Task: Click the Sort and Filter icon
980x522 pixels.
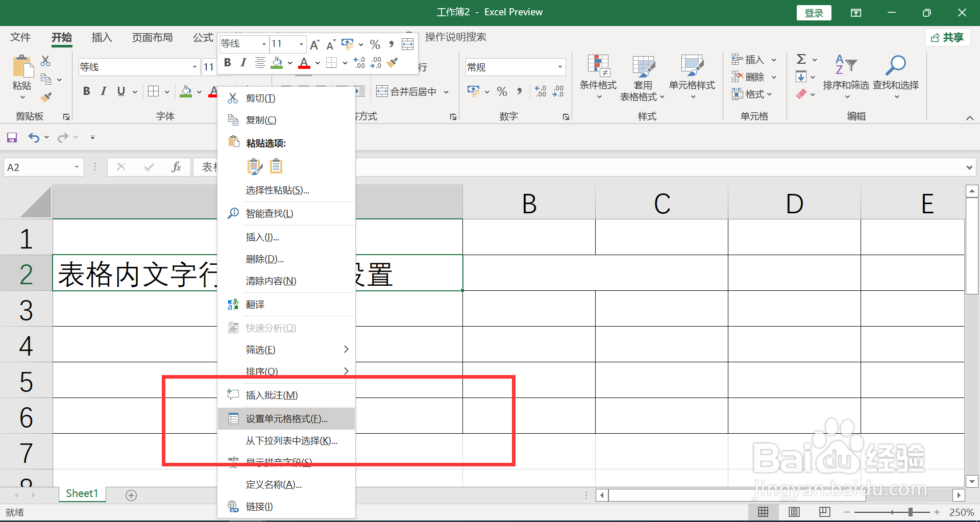Action: 846,64
